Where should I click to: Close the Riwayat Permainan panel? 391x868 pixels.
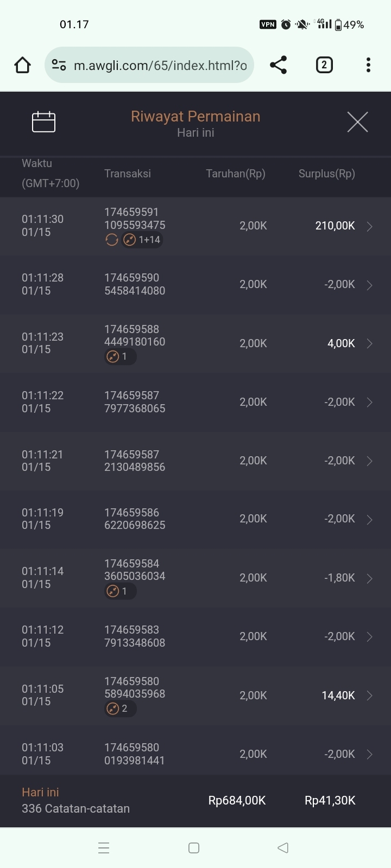pos(357,122)
